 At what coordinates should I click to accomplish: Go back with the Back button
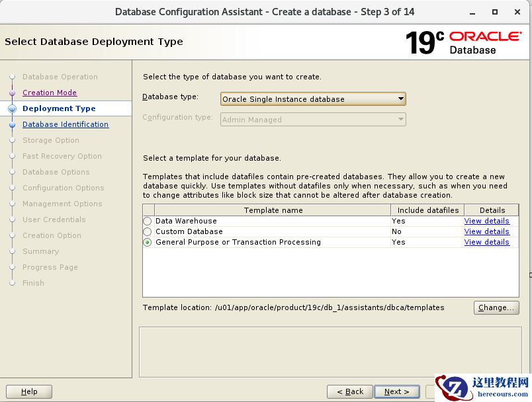pos(350,391)
